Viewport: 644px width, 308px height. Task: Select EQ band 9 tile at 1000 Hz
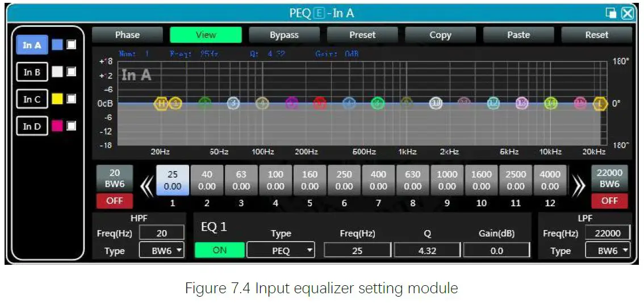pyautogui.click(x=447, y=180)
